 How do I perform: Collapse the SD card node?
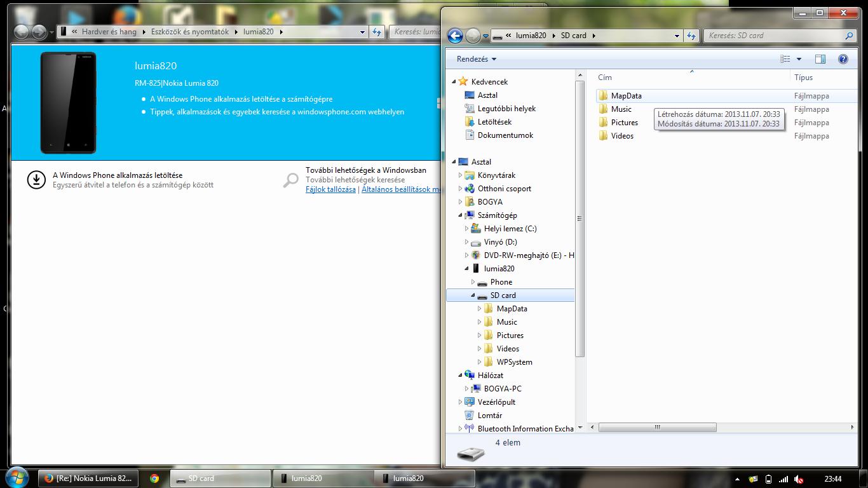pyautogui.click(x=473, y=295)
